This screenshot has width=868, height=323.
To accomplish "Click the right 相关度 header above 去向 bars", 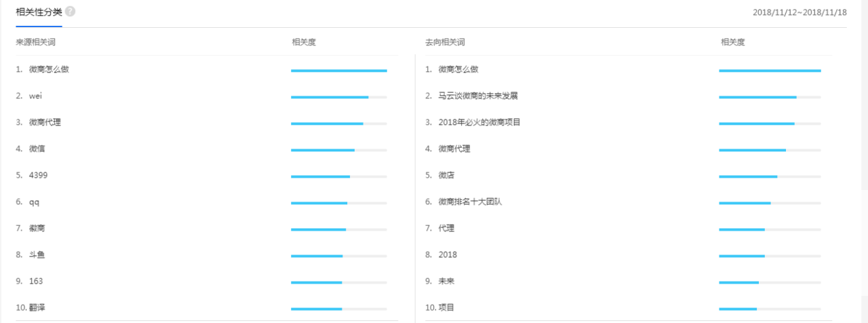I will (733, 42).
